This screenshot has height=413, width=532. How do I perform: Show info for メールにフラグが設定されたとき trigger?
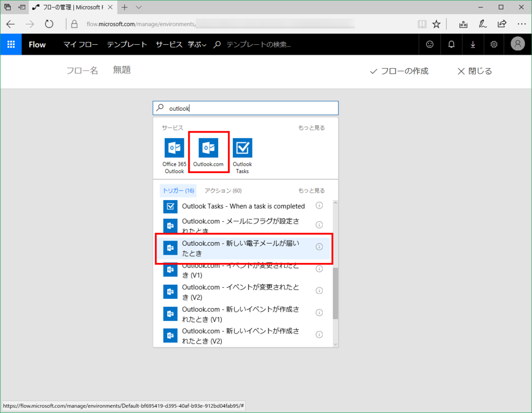click(320, 224)
